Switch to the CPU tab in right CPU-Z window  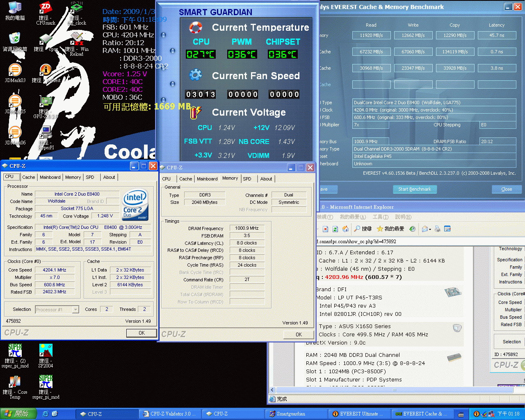167,179
